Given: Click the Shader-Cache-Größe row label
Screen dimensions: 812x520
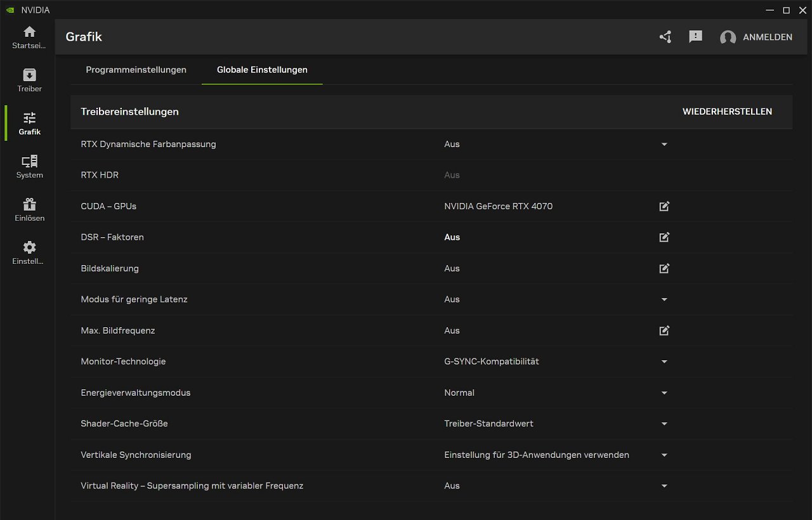Looking at the screenshot, I should click(124, 424).
